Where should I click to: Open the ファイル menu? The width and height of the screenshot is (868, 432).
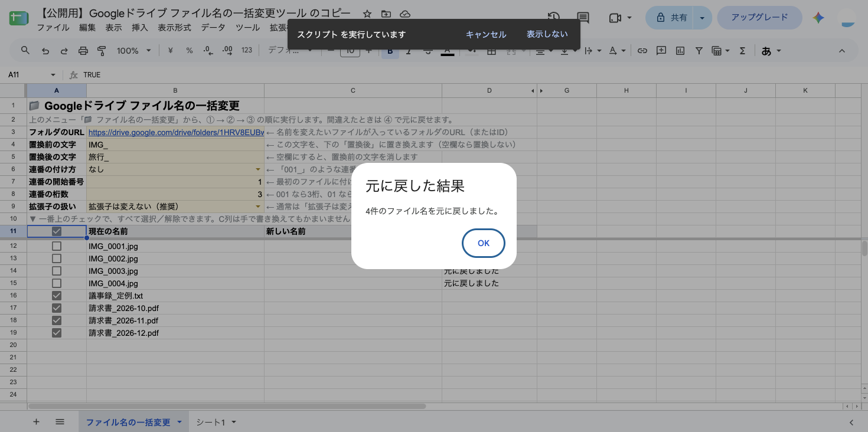pyautogui.click(x=53, y=27)
